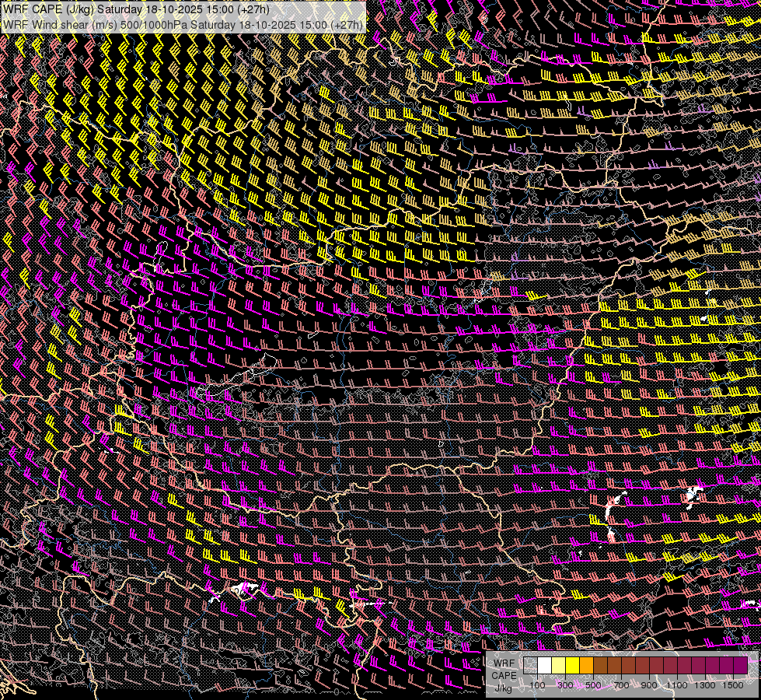Select the orange swatch in CAPE legend

[x=586, y=666]
